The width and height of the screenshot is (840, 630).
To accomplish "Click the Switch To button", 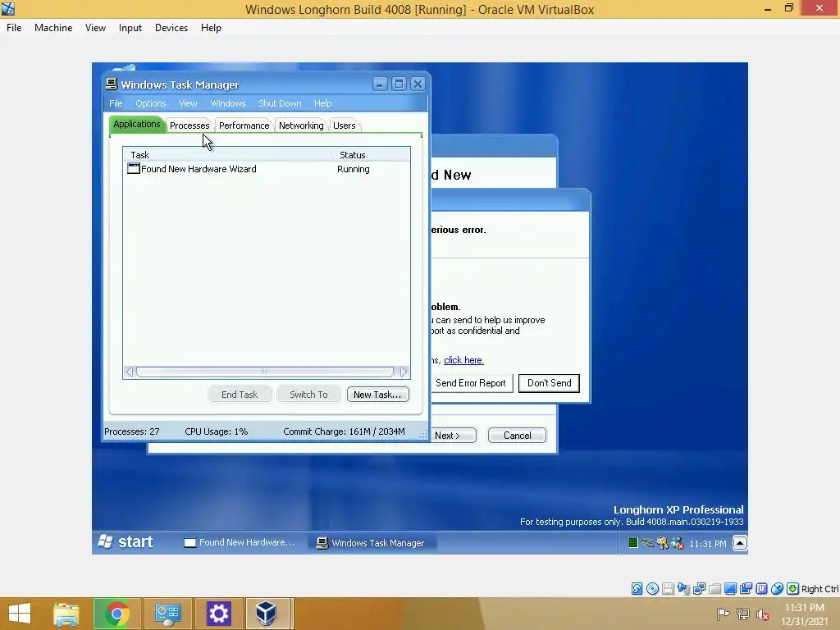I will pyautogui.click(x=308, y=395).
